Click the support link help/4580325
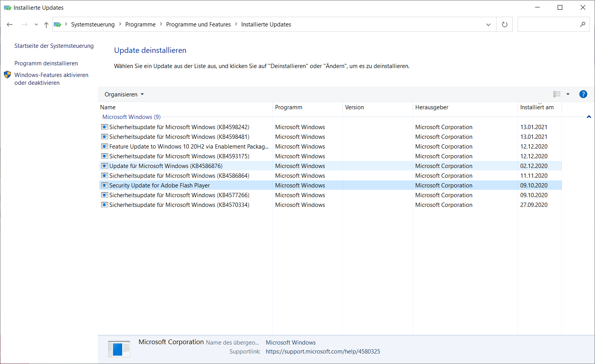The height and width of the screenshot is (364, 595). 323,352
